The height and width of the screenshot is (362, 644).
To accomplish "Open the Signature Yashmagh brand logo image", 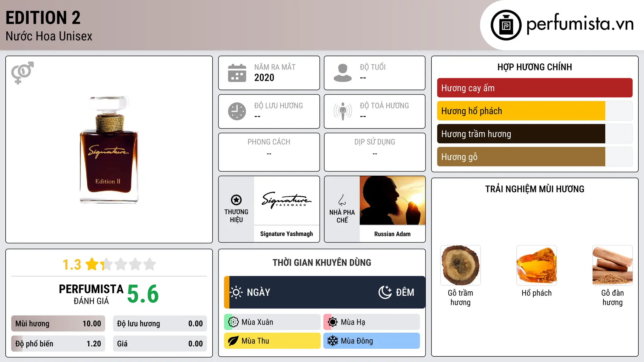I will pyautogui.click(x=286, y=200).
